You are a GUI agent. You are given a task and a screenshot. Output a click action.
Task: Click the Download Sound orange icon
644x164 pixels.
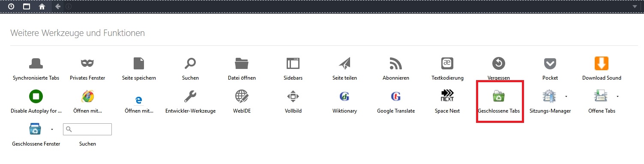602,63
